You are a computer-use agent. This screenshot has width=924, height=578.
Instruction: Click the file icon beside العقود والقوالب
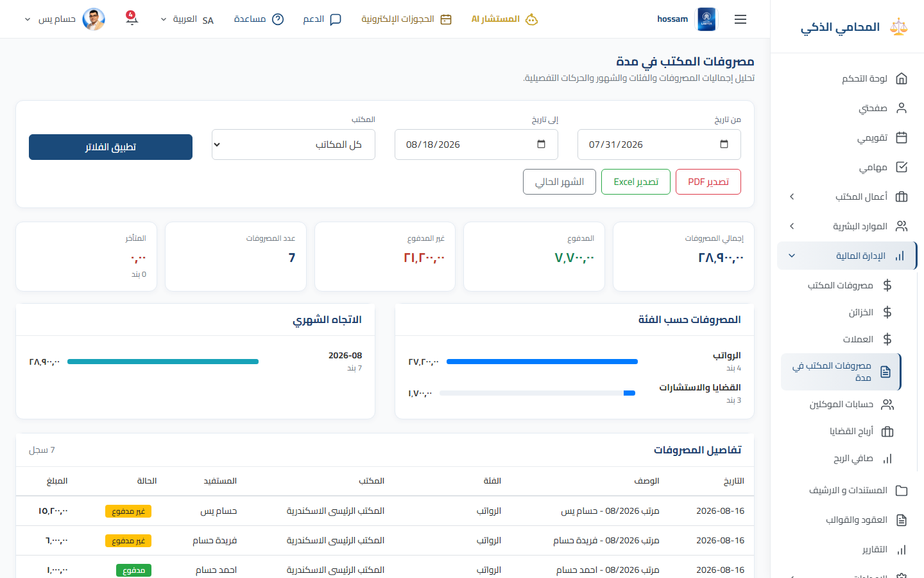point(902,520)
